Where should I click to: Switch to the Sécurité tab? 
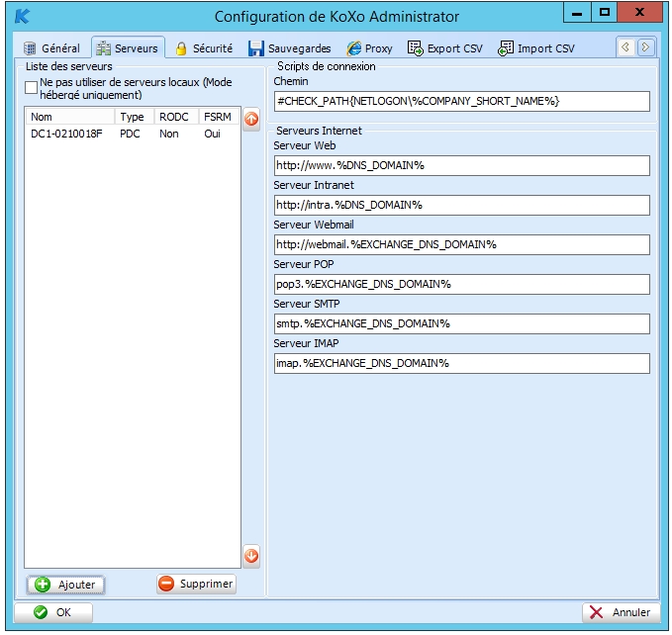click(x=205, y=47)
